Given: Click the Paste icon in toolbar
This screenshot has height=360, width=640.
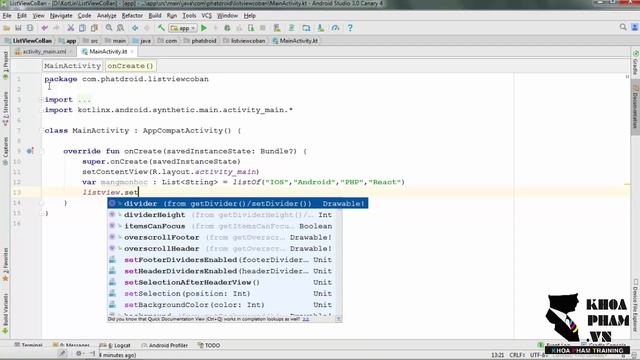Looking at the screenshot, I should click(94, 28).
